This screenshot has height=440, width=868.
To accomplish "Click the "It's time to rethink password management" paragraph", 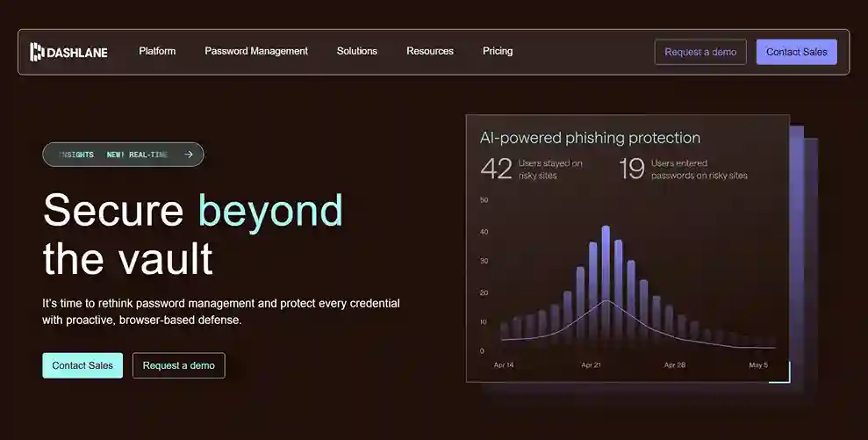I will 221,312.
